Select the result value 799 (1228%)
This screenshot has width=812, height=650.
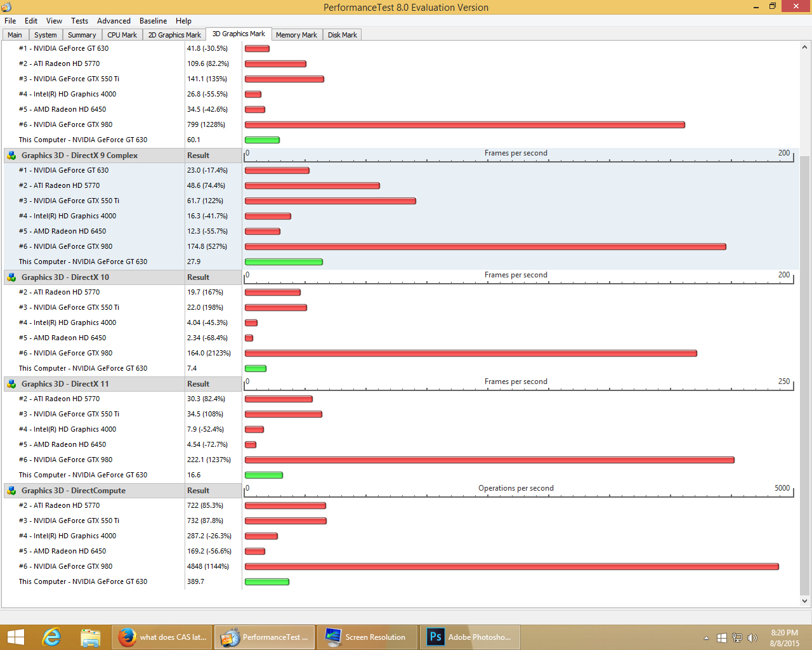coord(206,124)
